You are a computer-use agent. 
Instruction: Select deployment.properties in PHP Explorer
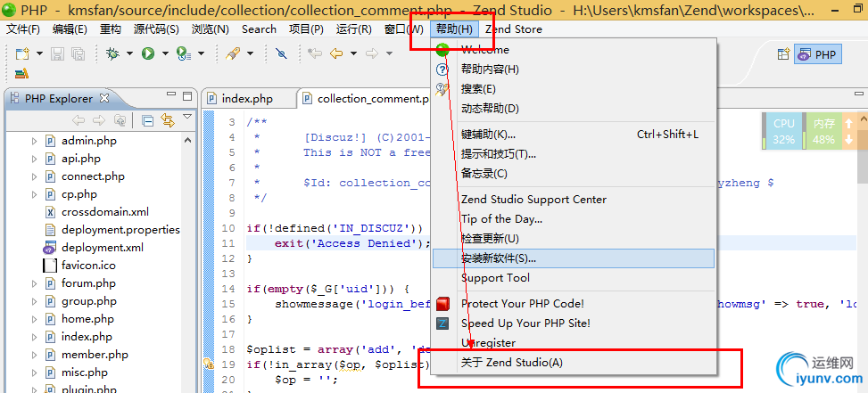(x=120, y=229)
